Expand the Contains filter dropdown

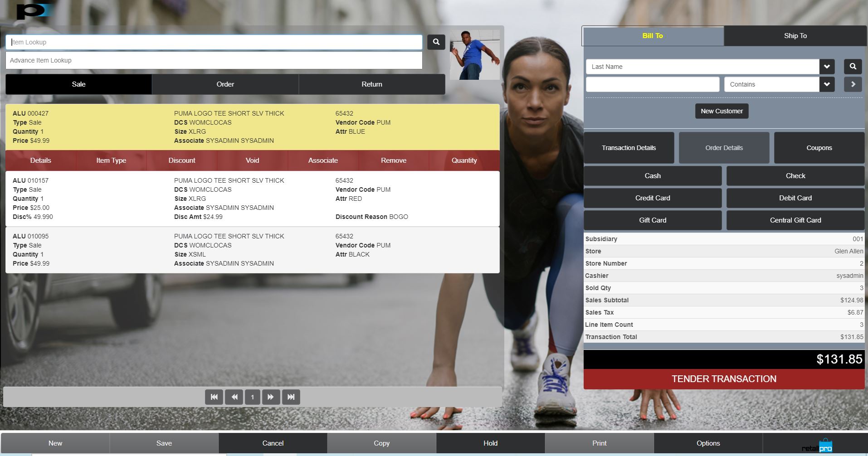(x=827, y=84)
